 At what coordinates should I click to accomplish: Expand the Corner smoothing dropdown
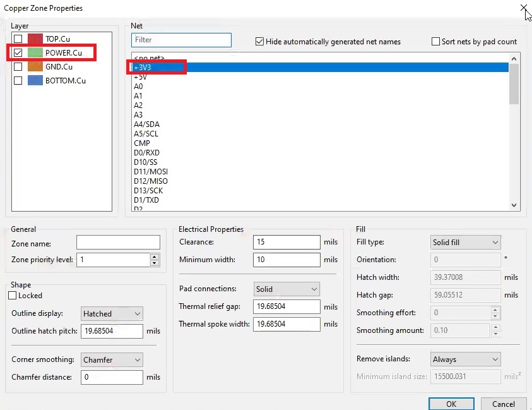112,359
